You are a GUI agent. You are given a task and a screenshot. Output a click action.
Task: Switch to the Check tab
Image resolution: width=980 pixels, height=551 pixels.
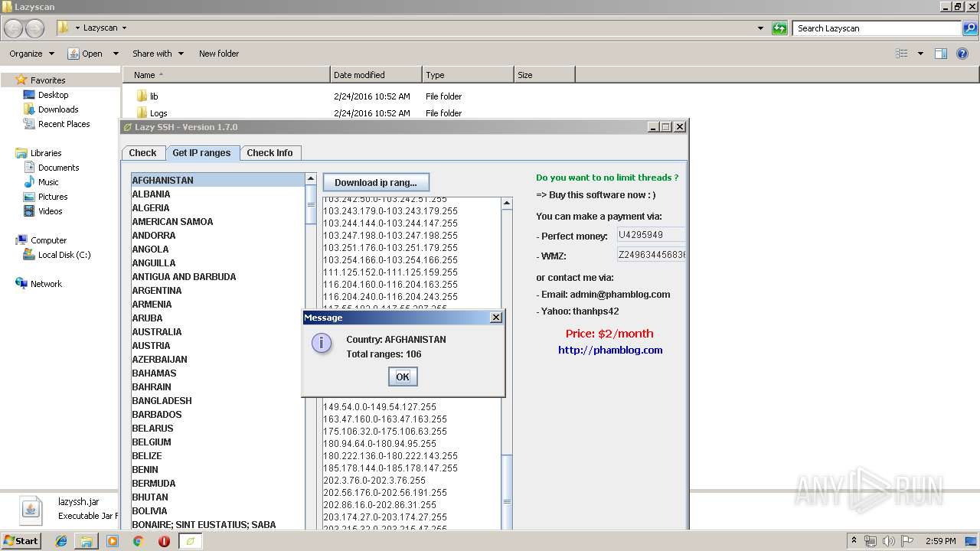click(142, 153)
